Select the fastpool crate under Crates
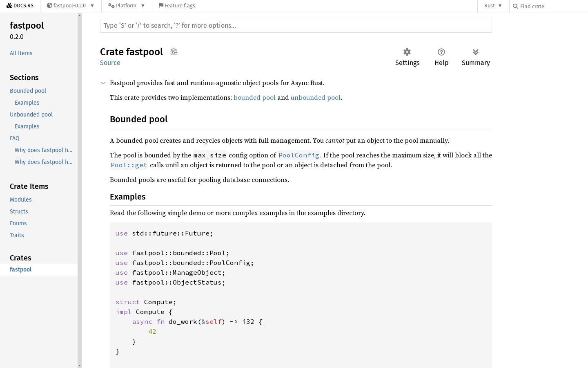Viewport: 588px width, 368px height. [39, 269]
